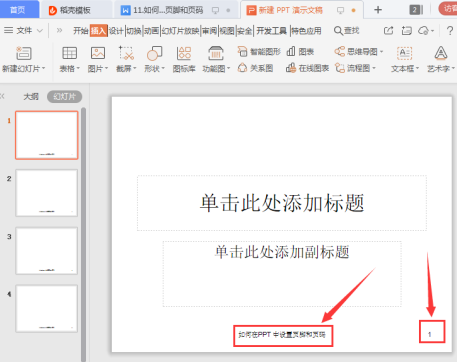
Task: Click the footer text 如何在PPT中设置页脚和页码
Action: [282, 335]
